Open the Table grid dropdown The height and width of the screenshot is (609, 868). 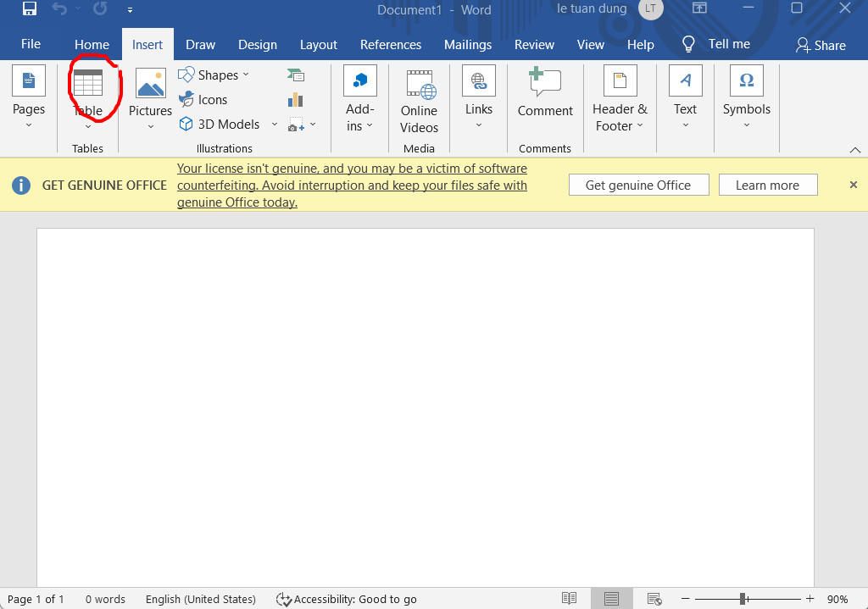88,98
